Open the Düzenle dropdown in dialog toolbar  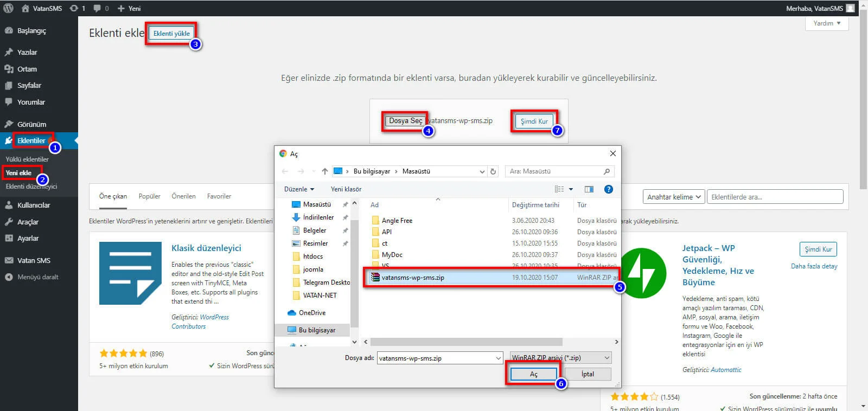click(299, 189)
